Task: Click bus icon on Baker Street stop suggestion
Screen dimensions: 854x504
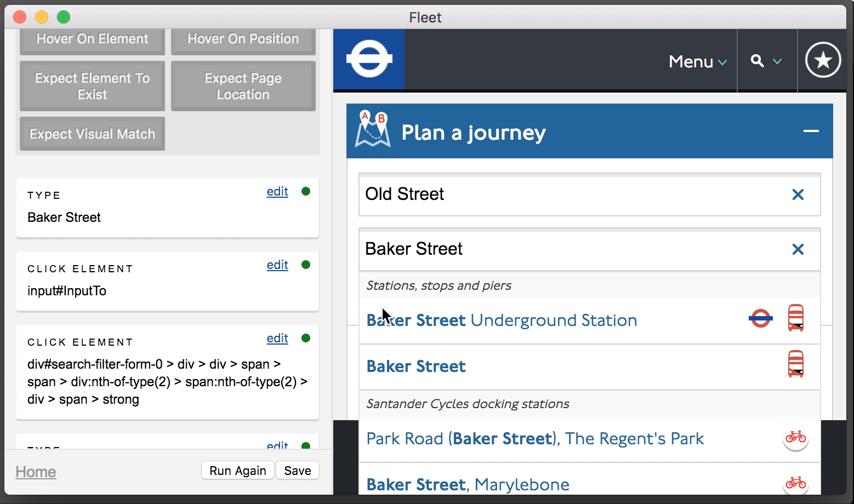Action: coord(795,364)
